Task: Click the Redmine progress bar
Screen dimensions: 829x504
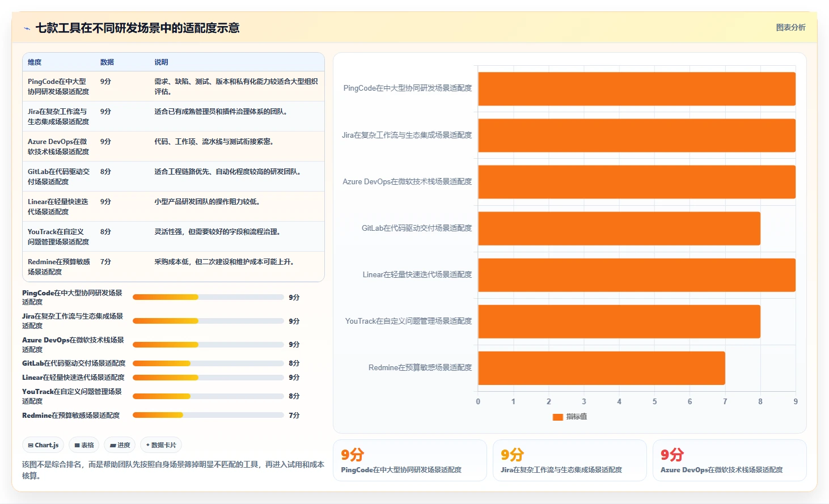Action: click(x=208, y=415)
